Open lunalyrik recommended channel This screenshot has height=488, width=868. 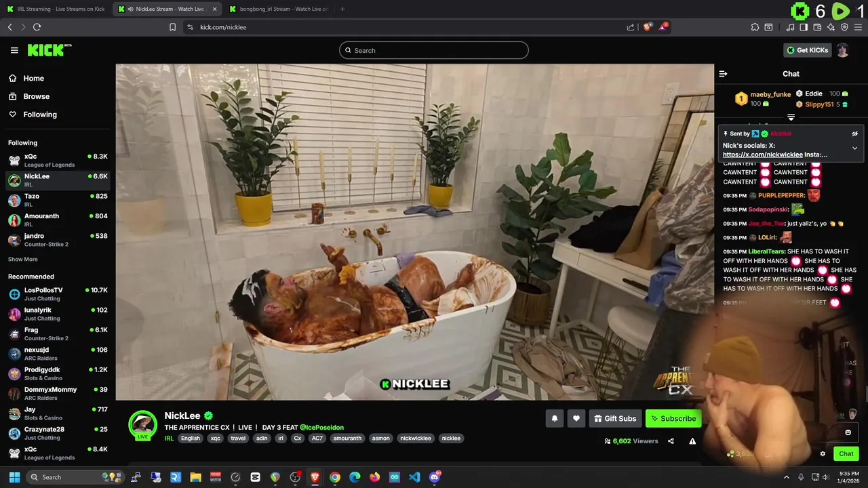tap(58, 314)
